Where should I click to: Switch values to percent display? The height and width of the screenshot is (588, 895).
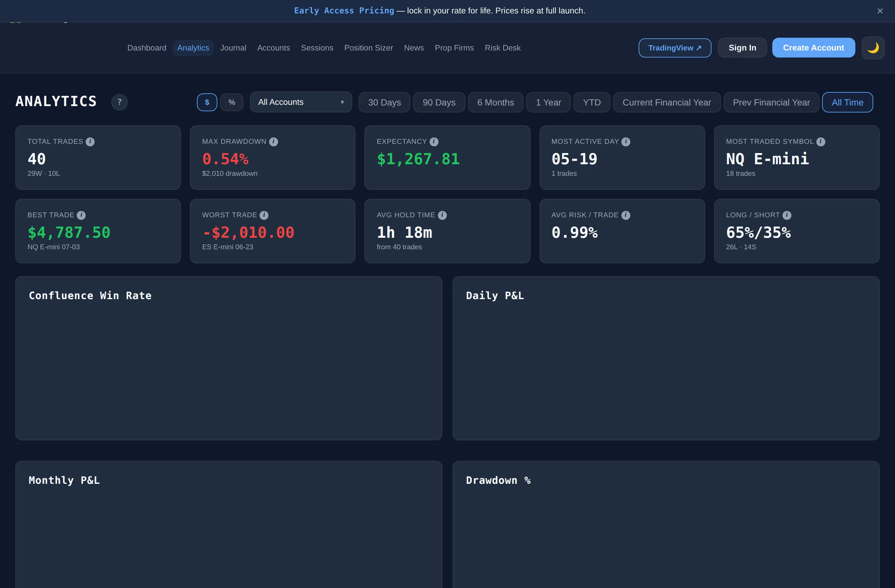[232, 102]
